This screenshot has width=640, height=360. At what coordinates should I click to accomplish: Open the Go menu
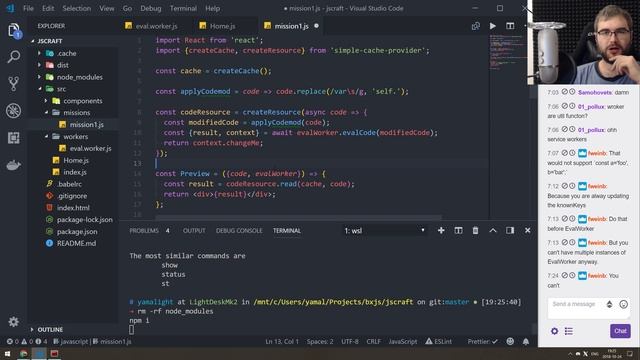pos(127,8)
